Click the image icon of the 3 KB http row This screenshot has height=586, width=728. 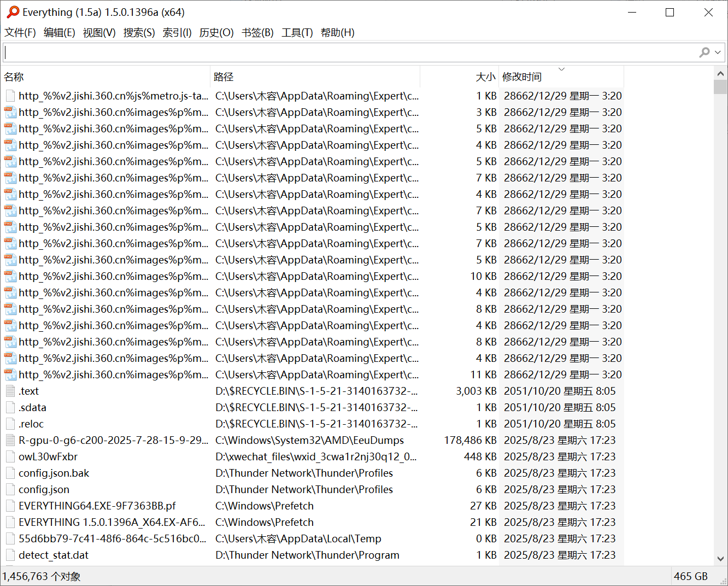pos(10,112)
